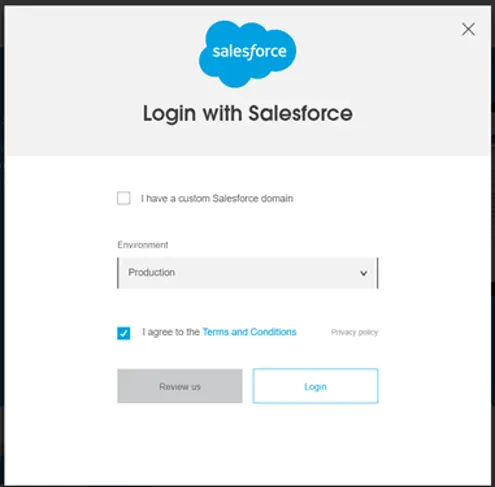Click the white salesforce wordmark inside the cloud
Screen dimensions: 495x487
249,52
